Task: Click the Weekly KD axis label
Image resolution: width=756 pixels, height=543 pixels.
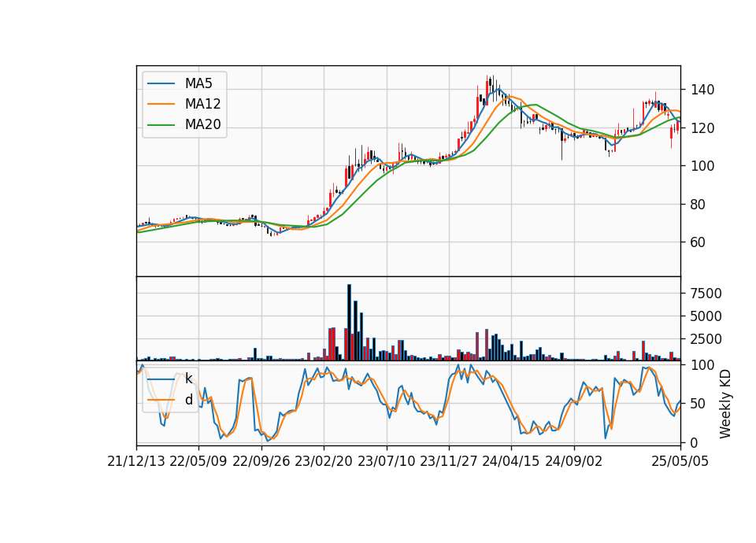Action: [x=725, y=404]
